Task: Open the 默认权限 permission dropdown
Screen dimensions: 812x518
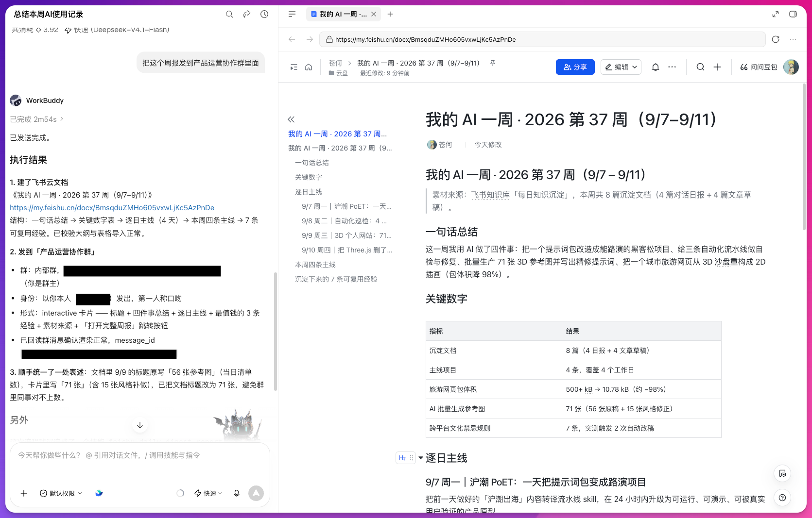Action: 61,493
